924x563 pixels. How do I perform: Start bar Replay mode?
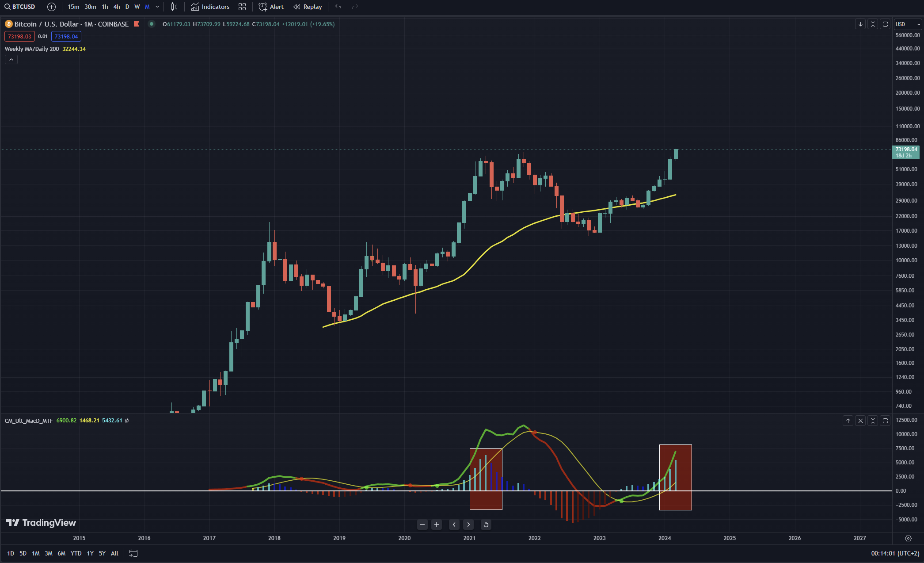(x=308, y=7)
